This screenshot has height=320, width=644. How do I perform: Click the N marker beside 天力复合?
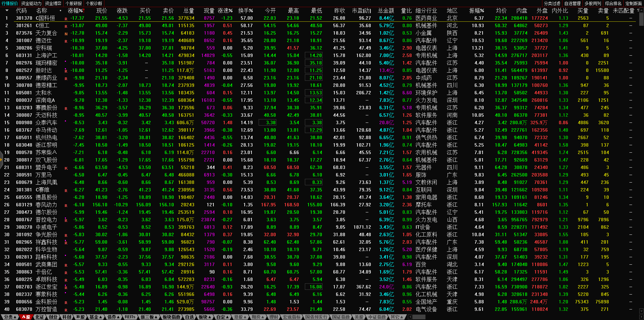[66, 34]
